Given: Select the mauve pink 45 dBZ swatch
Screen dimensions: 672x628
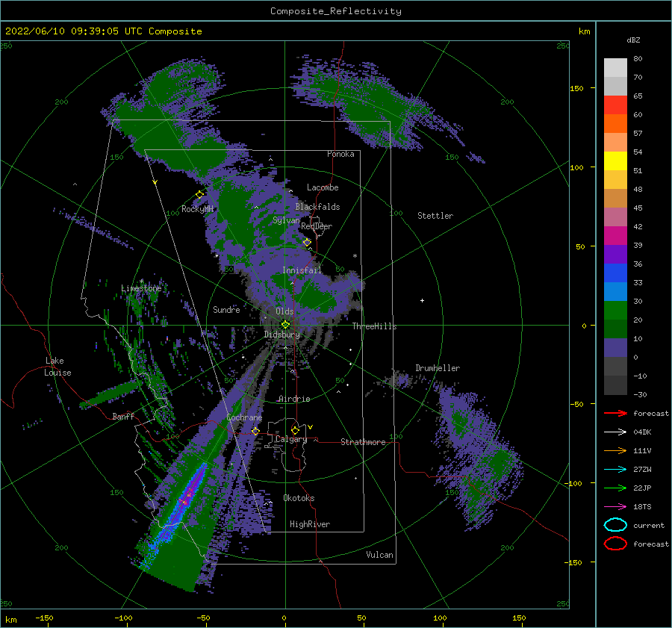Looking at the screenshot, I should pyautogui.click(x=615, y=217).
